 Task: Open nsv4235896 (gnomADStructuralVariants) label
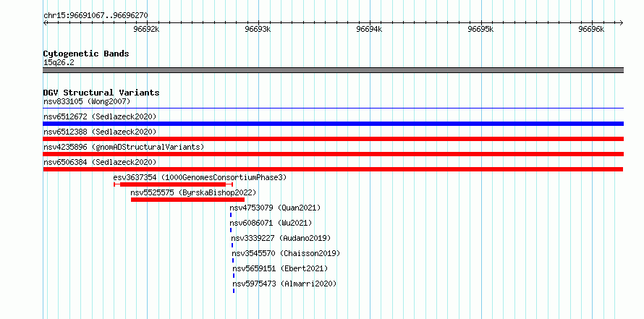pos(124,147)
